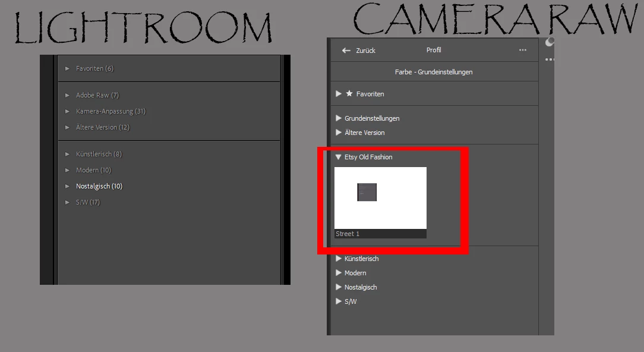This screenshot has height=352, width=644.
Task: Click the S/W (17) label
Action: [88, 202]
